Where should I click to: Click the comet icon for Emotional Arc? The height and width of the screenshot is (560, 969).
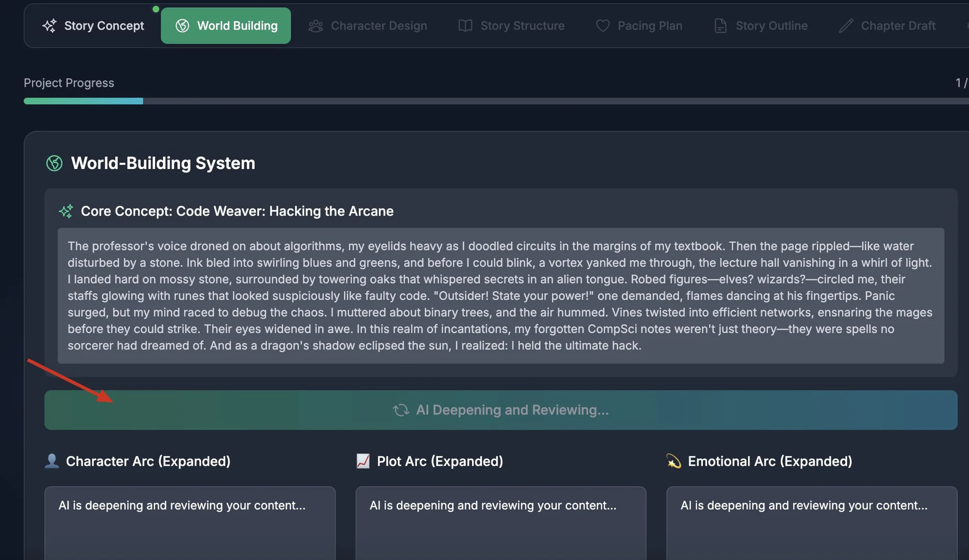pos(674,461)
